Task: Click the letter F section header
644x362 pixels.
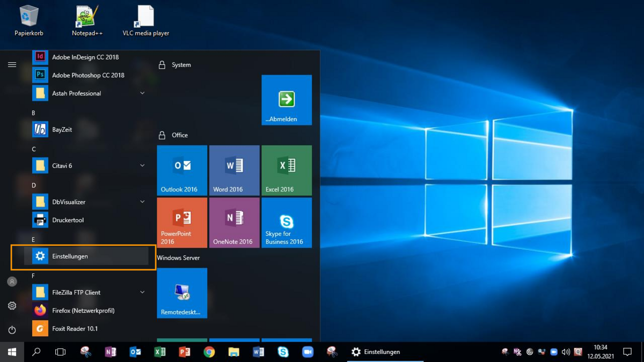Action: coord(33,276)
